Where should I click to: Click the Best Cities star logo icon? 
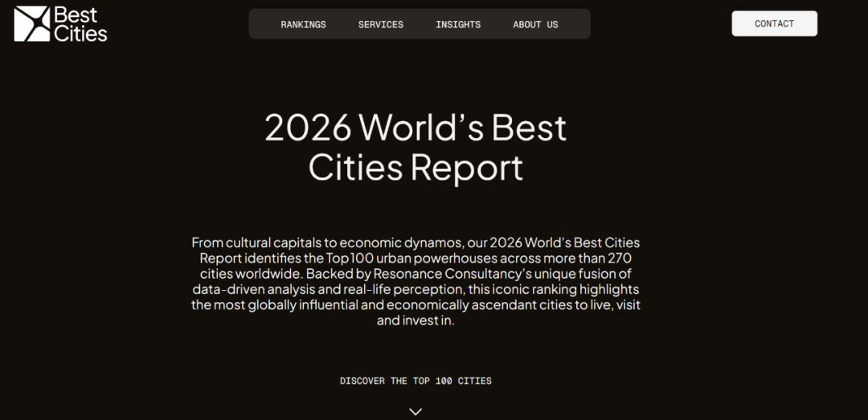click(x=32, y=23)
